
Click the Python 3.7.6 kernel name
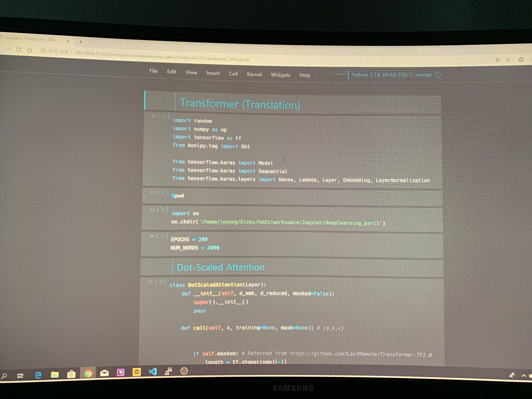(391, 75)
